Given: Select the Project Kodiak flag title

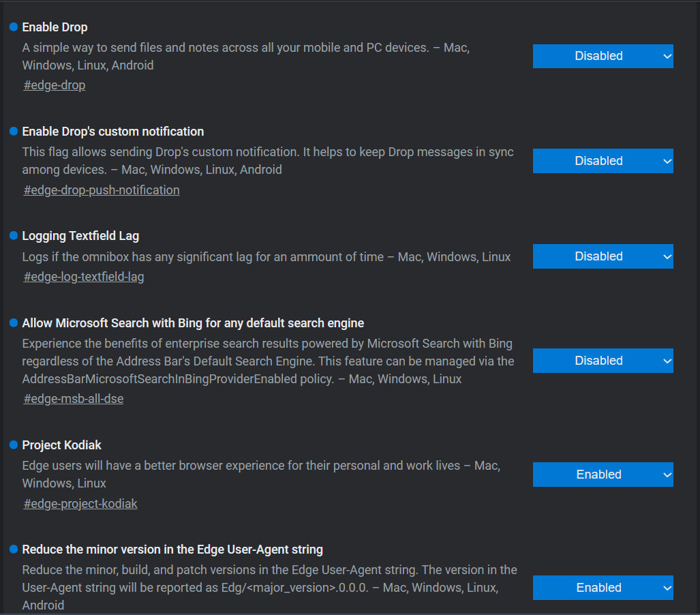Looking at the screenshot, I should point(61,445).
